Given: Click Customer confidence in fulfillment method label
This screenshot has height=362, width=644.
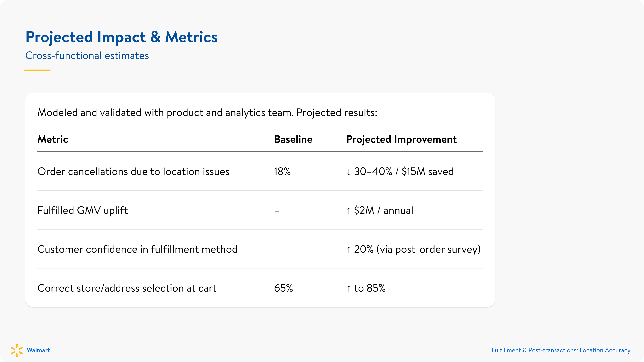Looking at the screenshot, I should click(138, 249).
